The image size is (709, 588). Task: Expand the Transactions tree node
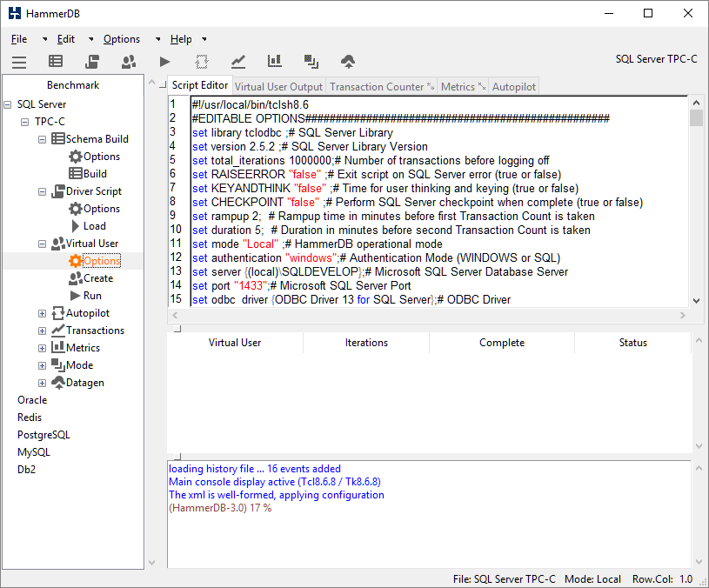coord(42,331)
